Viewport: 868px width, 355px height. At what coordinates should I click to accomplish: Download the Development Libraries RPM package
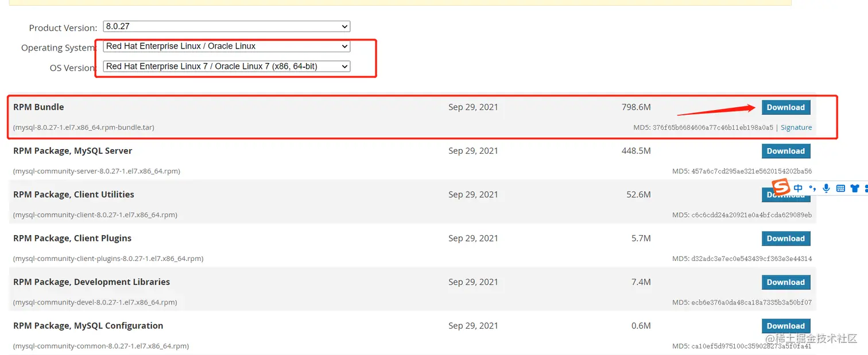(x=786, y=282)
